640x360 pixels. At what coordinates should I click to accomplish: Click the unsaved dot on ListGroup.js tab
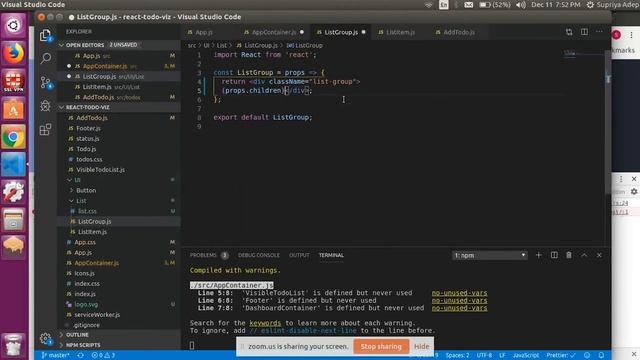(x=363, y=32)
